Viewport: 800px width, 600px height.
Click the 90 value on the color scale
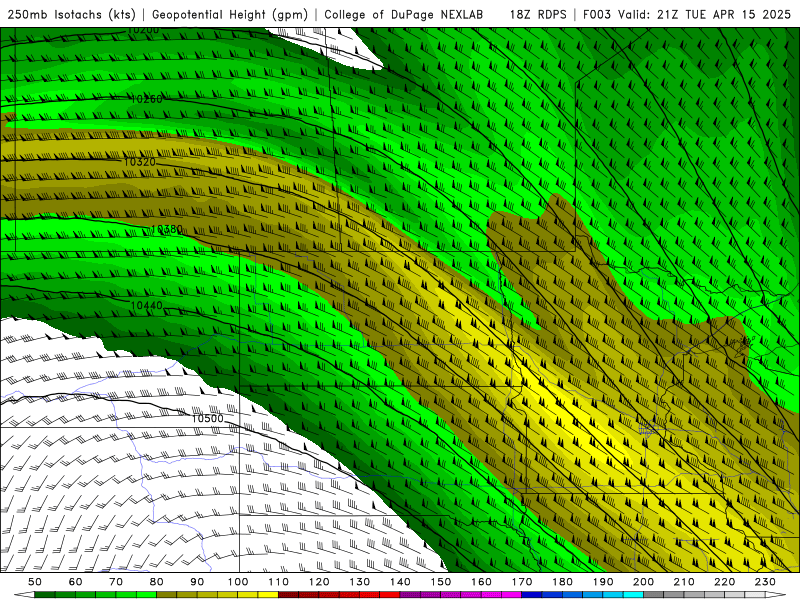coord(197,582)
